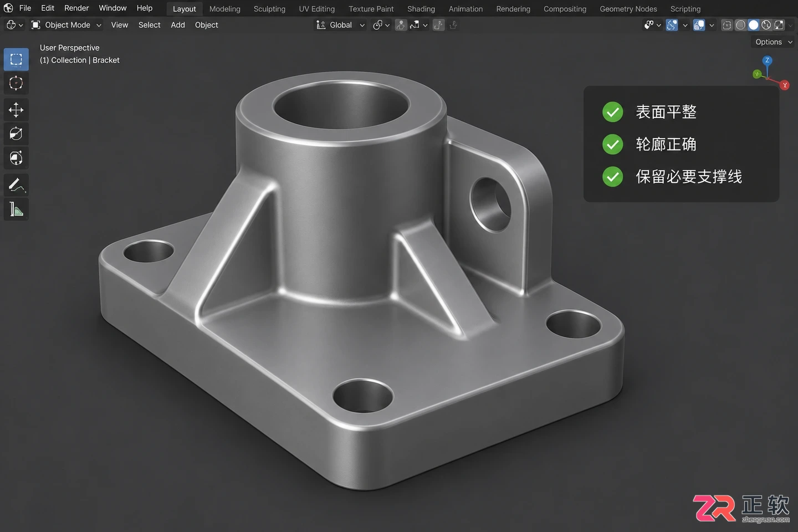Click the Blender logo menu icon
Screen dimensions: 798x532
pos(8,8)
